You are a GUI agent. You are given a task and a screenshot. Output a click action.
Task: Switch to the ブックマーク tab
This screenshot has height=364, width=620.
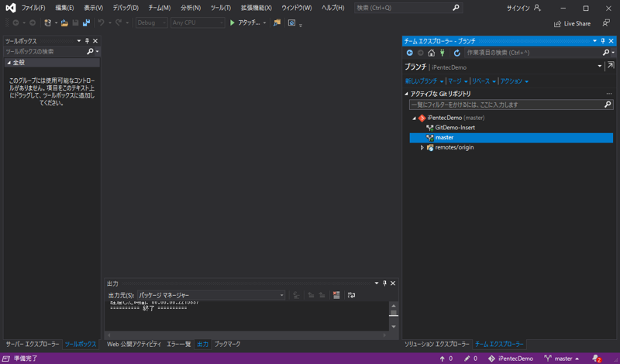227,344
